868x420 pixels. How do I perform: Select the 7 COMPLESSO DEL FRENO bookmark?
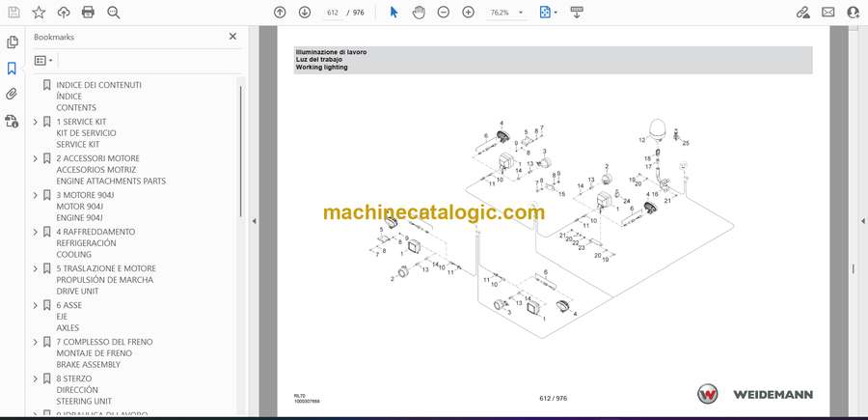(x=104, y=353)
